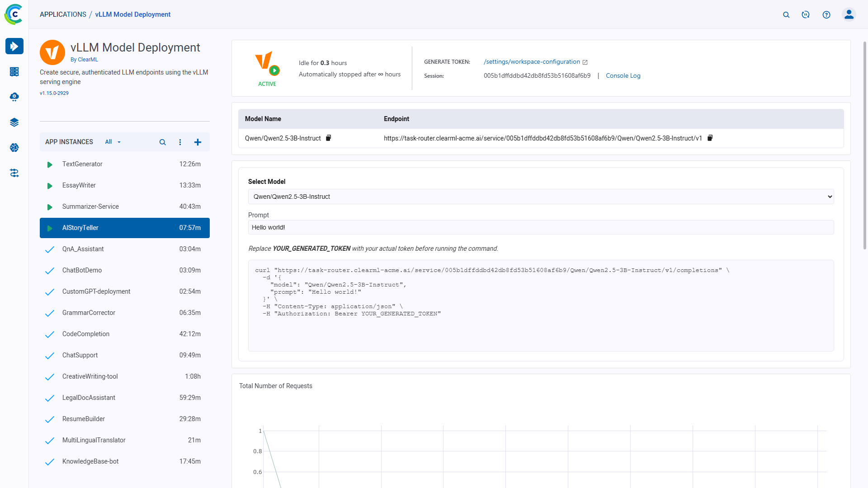Open the All instances filter dropdown
This screenshot has width=868, height=488.
click(x=113, y=142)
